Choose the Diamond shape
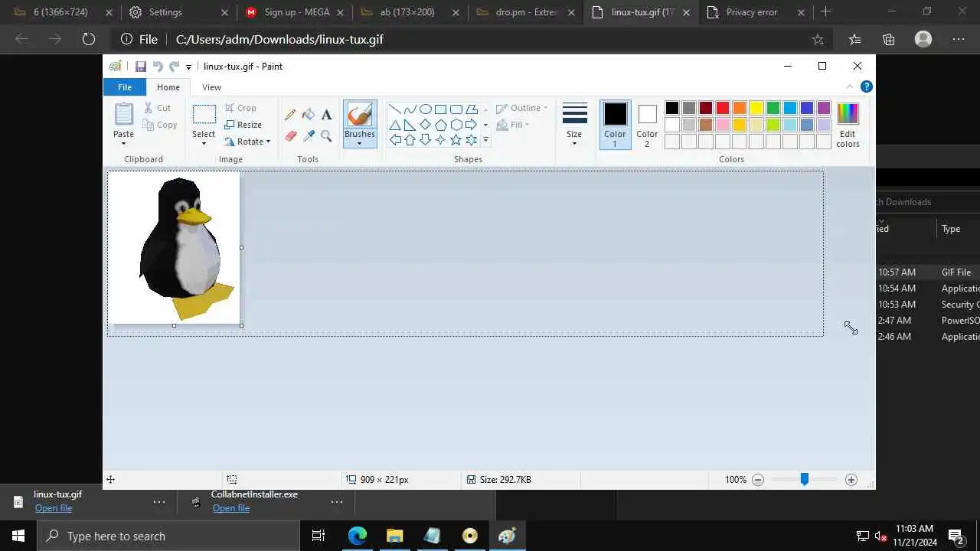 [x=426, y=125]
